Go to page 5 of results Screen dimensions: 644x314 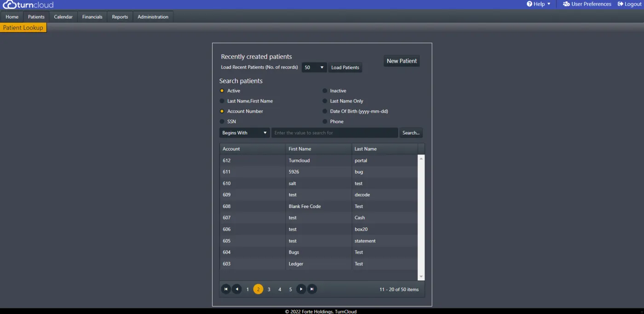[290, 289]
